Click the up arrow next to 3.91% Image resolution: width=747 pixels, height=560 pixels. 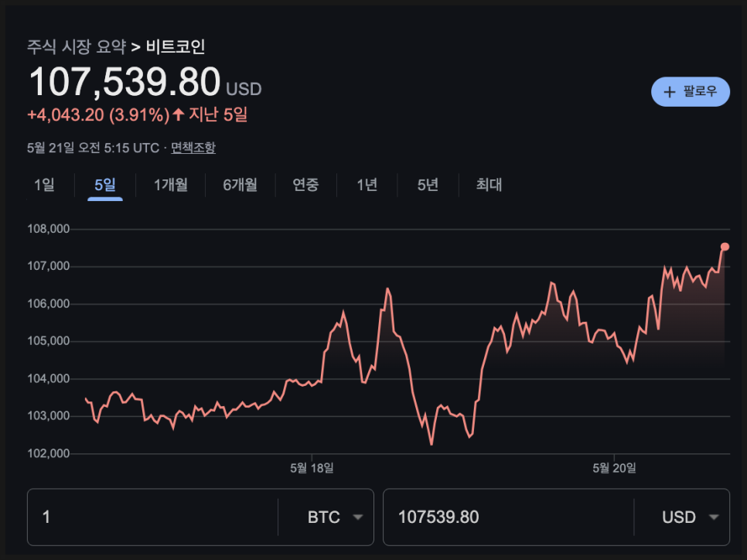(178, 114)
